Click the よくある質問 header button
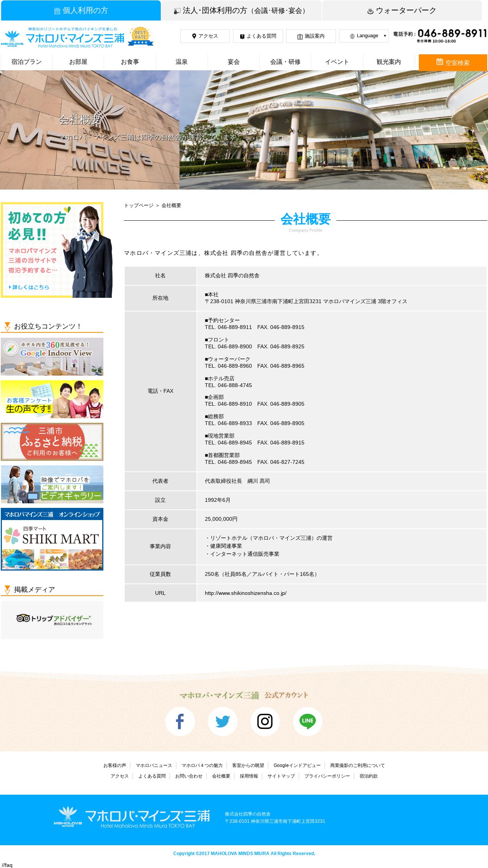Screen dimensions: 488x868 [x=258, y=36]
